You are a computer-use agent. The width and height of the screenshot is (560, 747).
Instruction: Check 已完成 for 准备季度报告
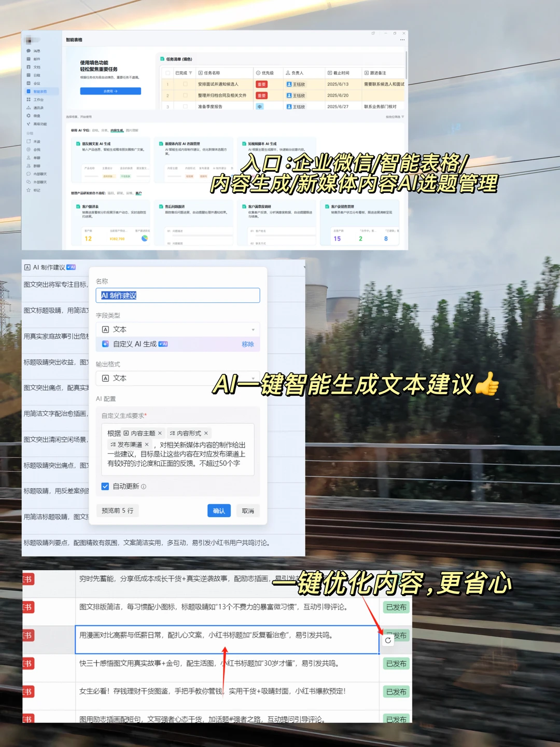pos(185,106)
